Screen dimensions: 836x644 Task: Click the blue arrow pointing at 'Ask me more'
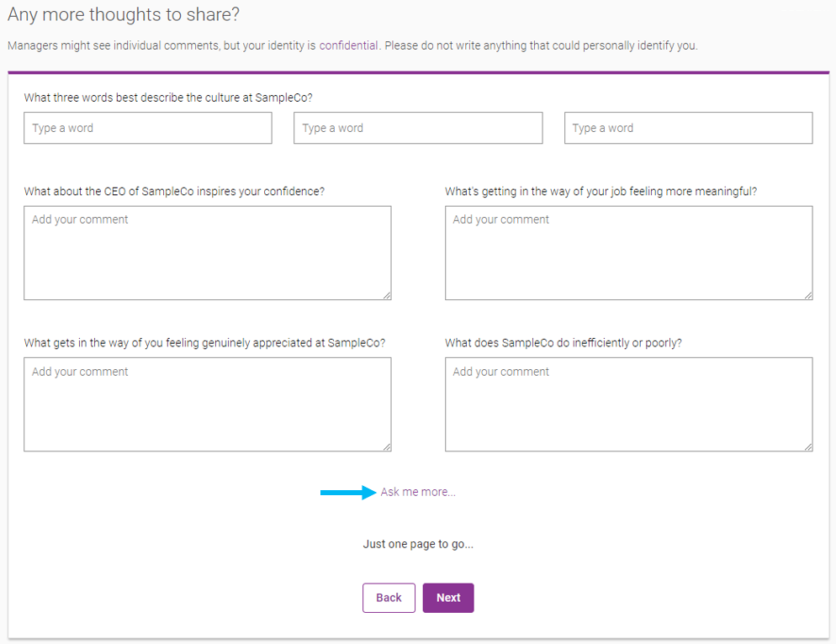347,493
